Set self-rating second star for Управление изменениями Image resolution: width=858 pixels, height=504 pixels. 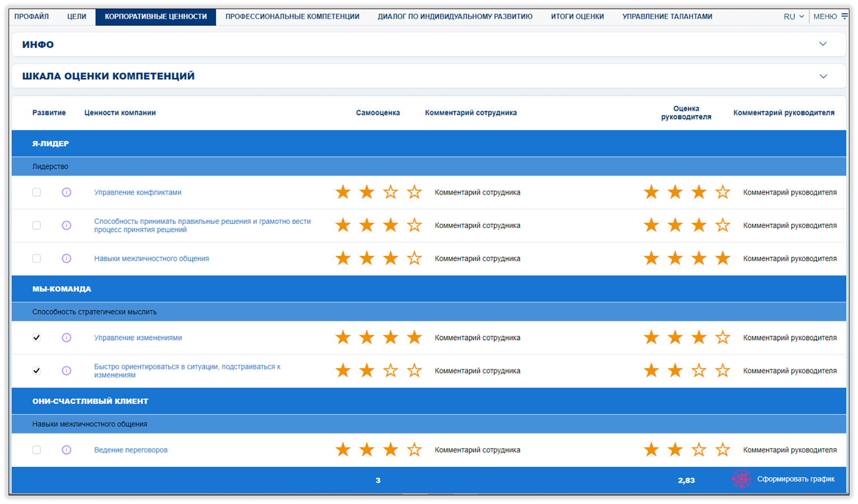click(367, 338)
